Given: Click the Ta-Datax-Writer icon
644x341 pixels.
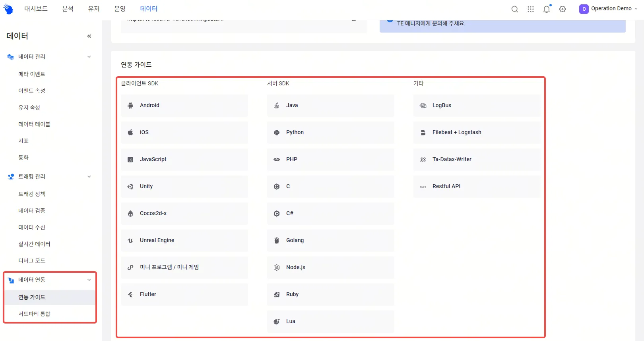Looking at the screenshot, I should 423,160.
